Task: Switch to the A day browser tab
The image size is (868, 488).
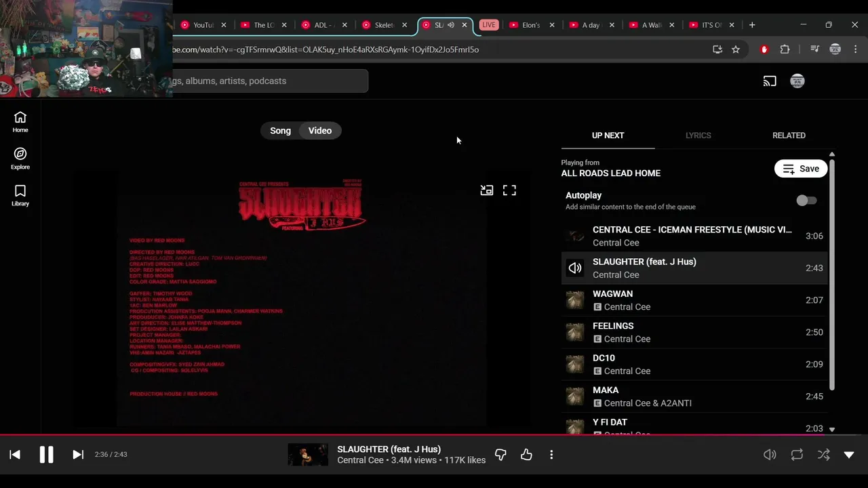Action: coord(591,25)
